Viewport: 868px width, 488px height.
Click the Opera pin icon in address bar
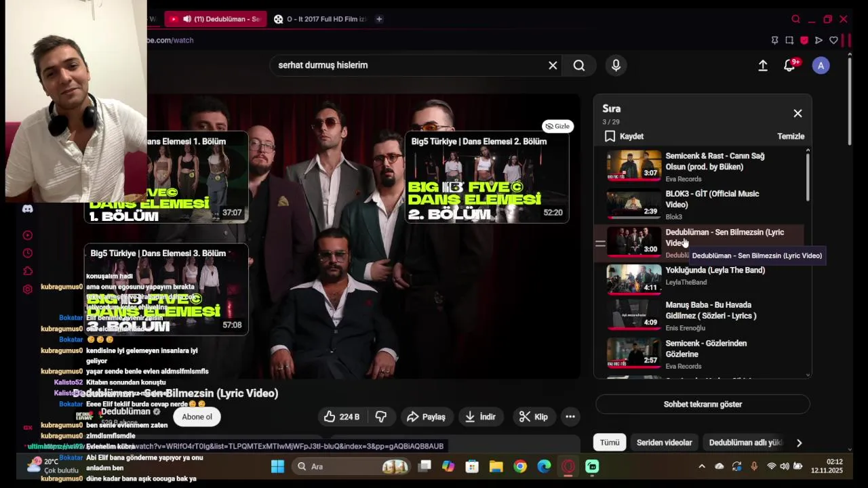[x=774, y=40]
